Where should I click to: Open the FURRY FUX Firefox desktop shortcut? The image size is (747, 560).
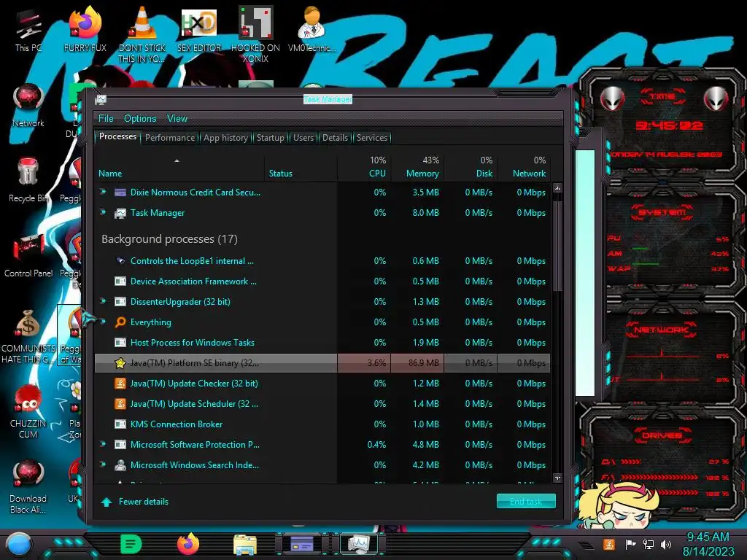coord(85,29)
